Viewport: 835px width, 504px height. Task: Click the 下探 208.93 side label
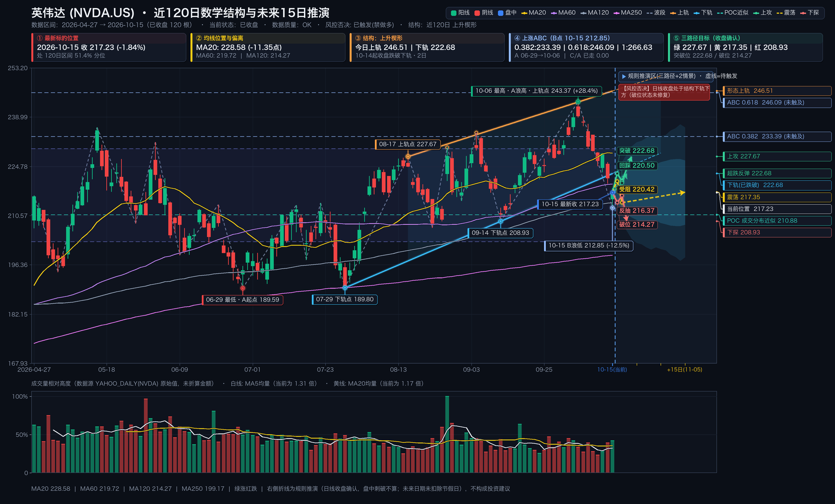(777, 232)
